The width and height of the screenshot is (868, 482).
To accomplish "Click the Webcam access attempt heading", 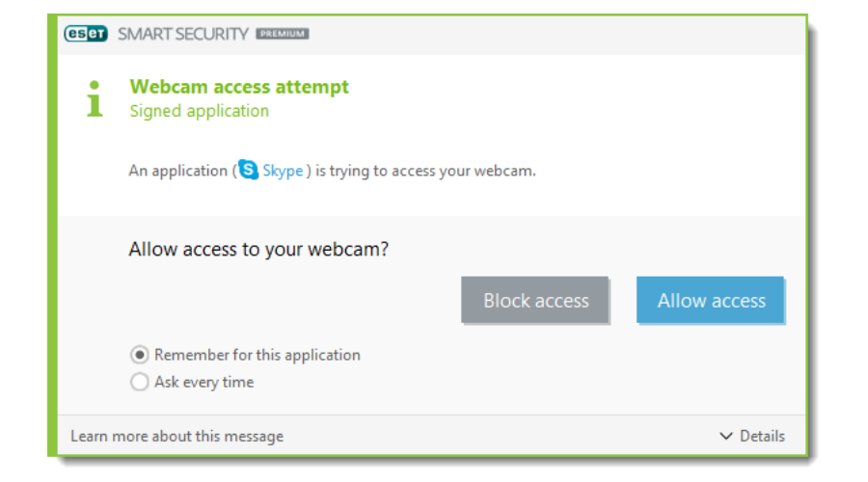I will pyautogui.click(x=239, y=87).
